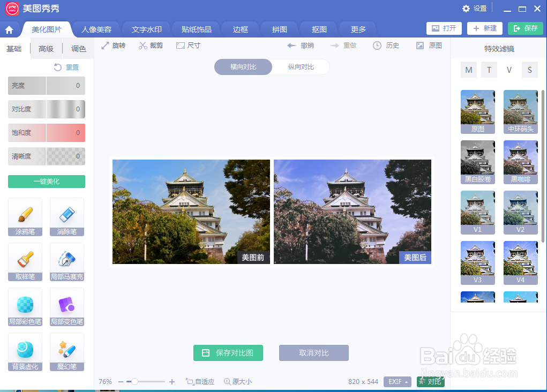Click the 旋转 rotate tool
Image resolution: width=547 pixels, height=392 pixels.
pos(113,46)
